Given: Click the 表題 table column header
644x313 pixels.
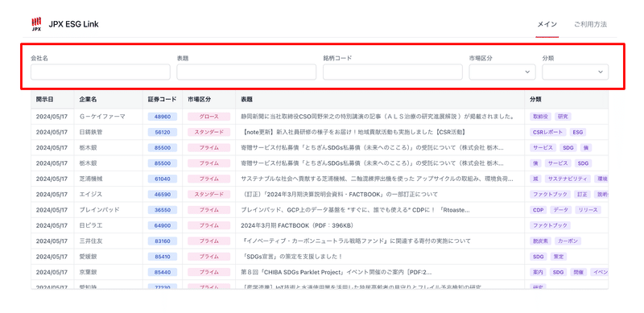Looking at the screenshot, I should point(246,100).
